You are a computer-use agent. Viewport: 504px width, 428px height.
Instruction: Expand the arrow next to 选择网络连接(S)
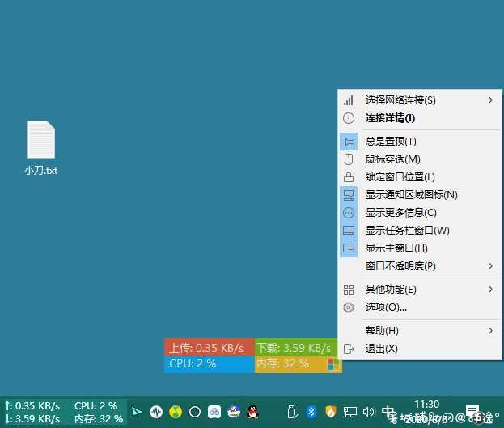pyautogui.click(x=490, y=100)
